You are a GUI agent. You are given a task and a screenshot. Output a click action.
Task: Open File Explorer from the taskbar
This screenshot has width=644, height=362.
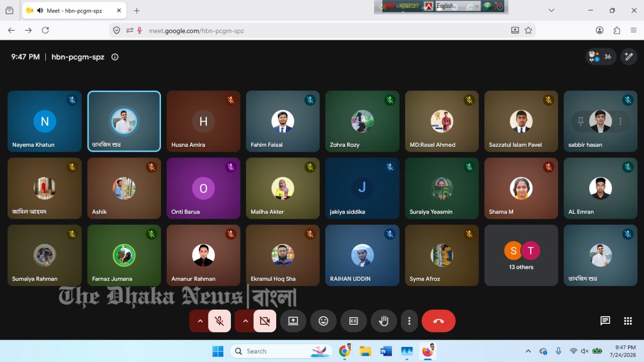coord(365,351)
